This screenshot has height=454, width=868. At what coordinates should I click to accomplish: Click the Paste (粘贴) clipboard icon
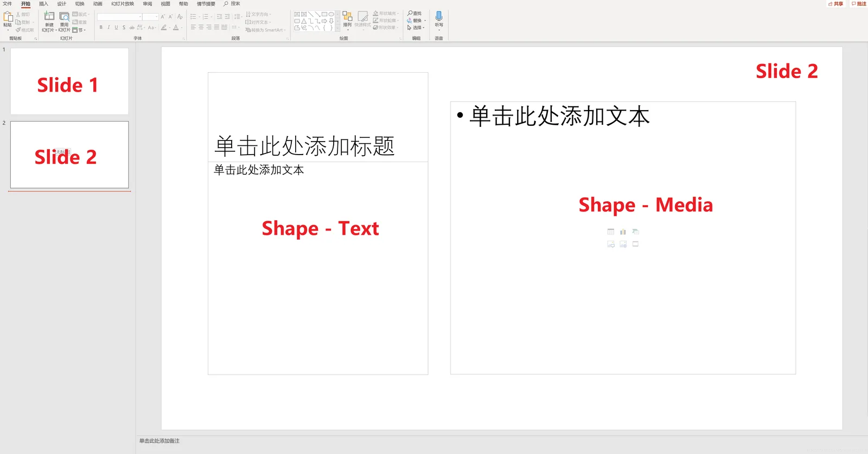(8, 17)
